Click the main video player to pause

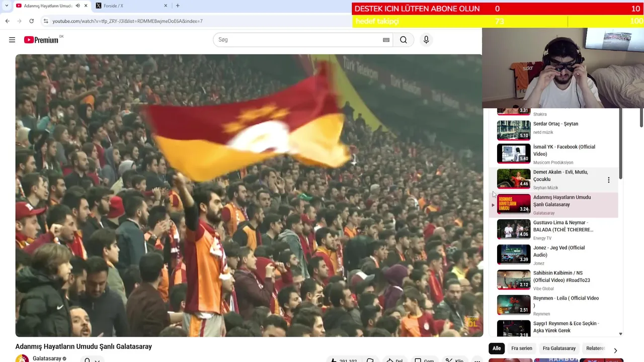pos(249,195)
